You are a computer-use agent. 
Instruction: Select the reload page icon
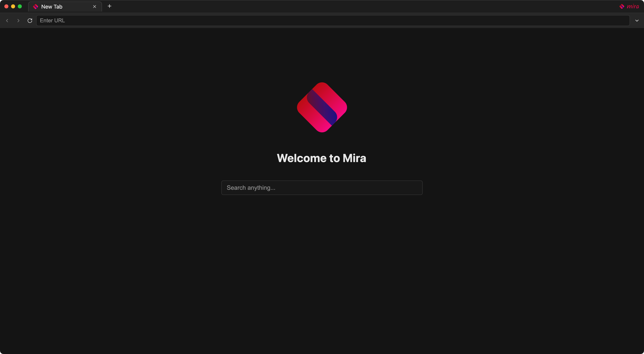[x=30, y=20]
